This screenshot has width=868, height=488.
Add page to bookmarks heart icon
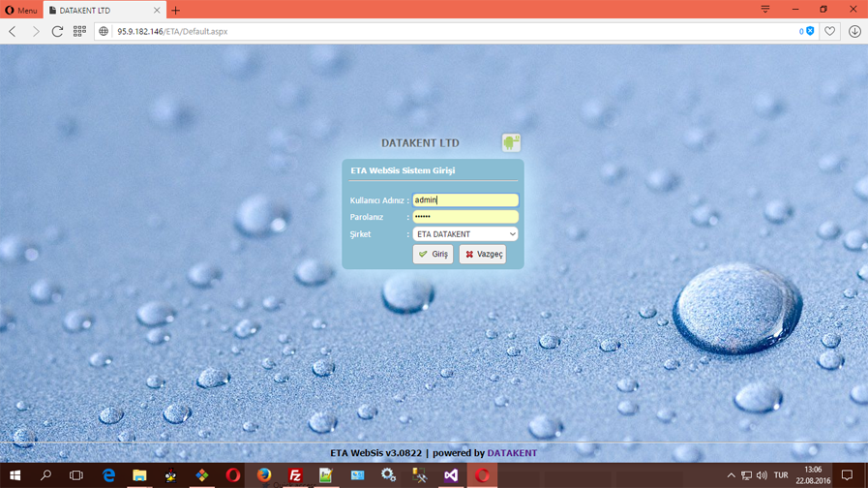830,32
